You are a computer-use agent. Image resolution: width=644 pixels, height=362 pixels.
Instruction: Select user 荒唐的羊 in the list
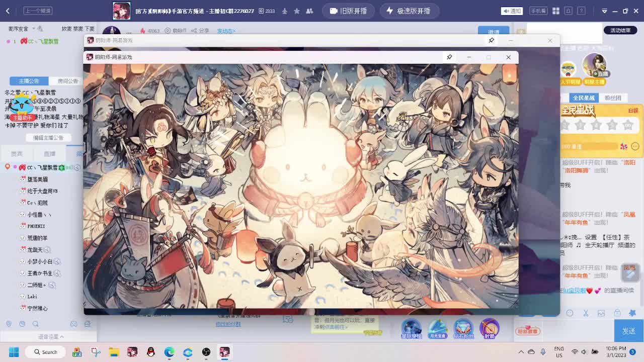37,238
